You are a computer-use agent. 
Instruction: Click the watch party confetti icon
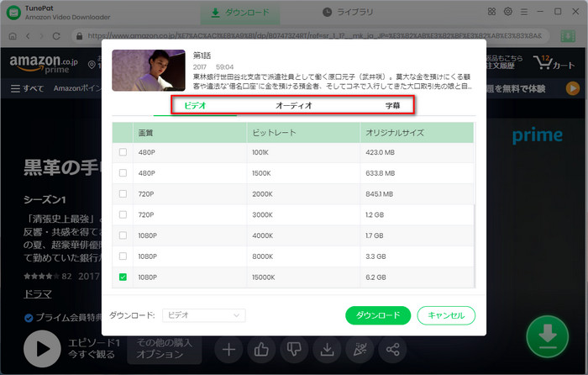click(360, 350)
